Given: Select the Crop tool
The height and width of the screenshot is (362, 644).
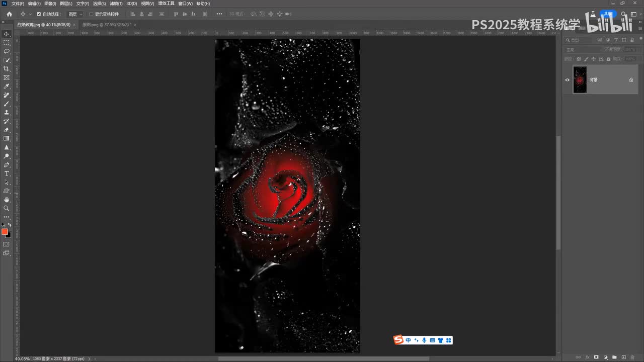Looking at the screenshot, I should click(x=7, y=69).
